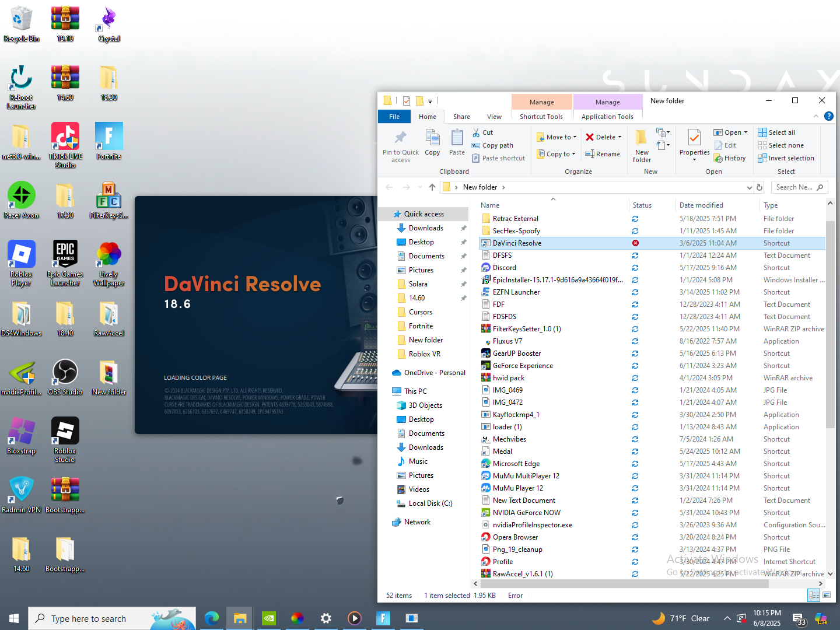Switch to the View ribbon tab
The height and width of the screenshot is (630, 840).
(494, 117)
